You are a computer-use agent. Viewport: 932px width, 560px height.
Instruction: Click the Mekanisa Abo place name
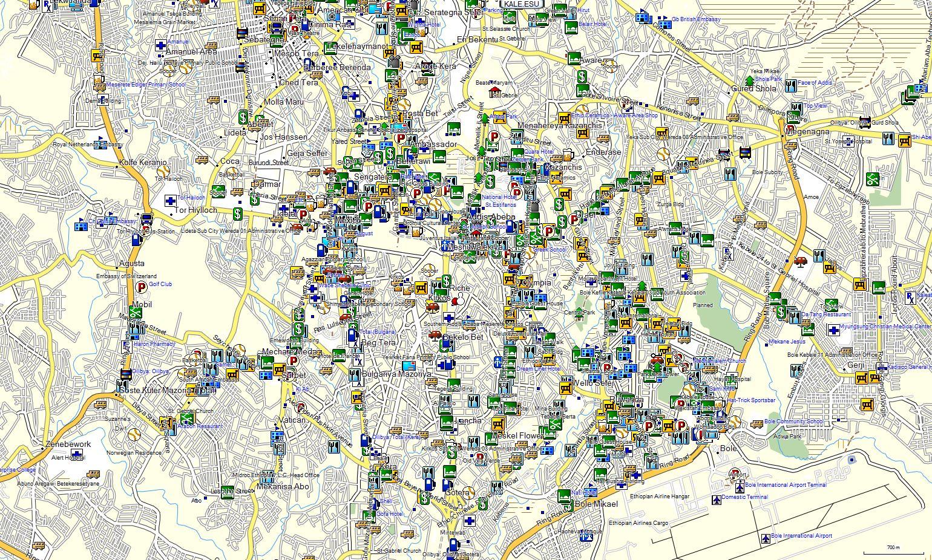coord(283,486)
